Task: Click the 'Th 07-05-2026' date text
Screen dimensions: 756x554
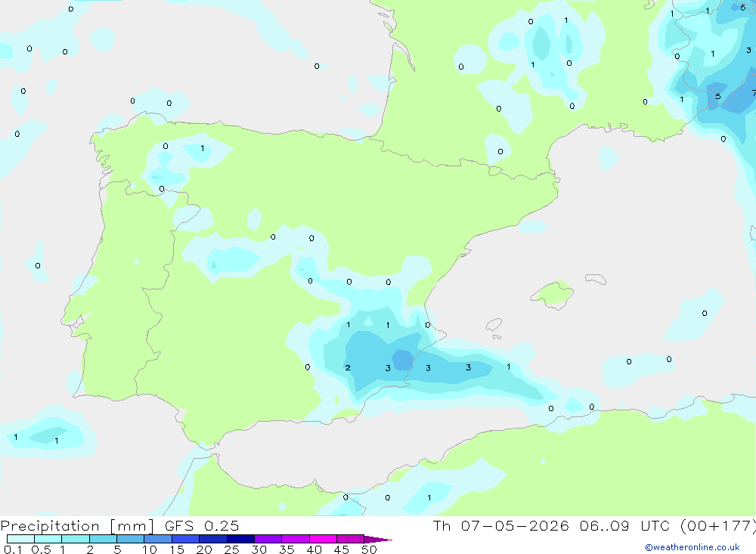Action: click(501, 526)
